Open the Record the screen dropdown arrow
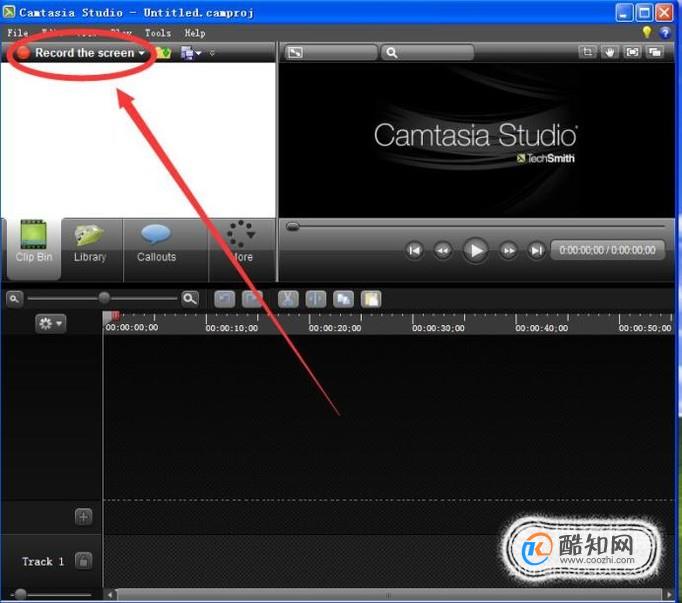Screen dimensions: 682x603 coord(141,53)
